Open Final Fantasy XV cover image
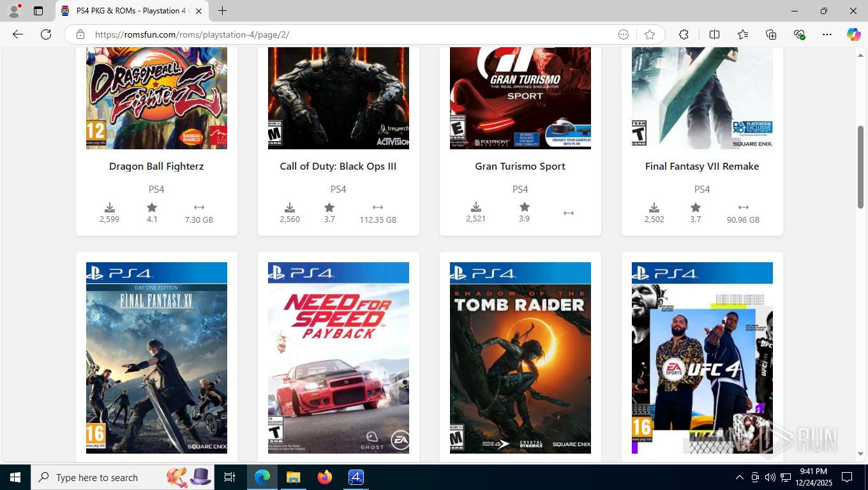 click(156, 358)
